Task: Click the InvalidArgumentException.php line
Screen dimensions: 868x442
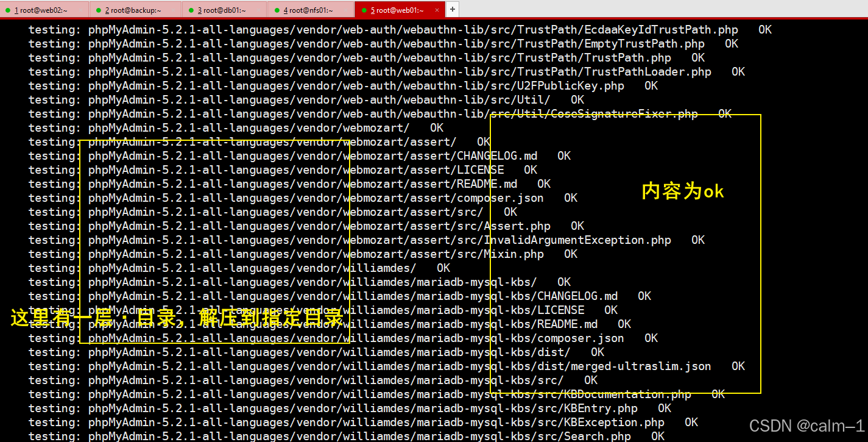Action: 366,240
